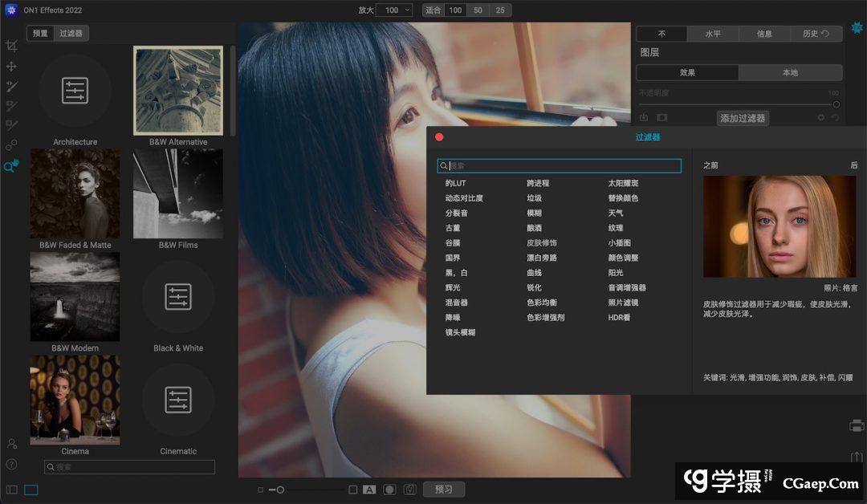Open the help question mark icon
Image resolution: width=867 pixels, height=504 pixels.
[x=11, y=464]
